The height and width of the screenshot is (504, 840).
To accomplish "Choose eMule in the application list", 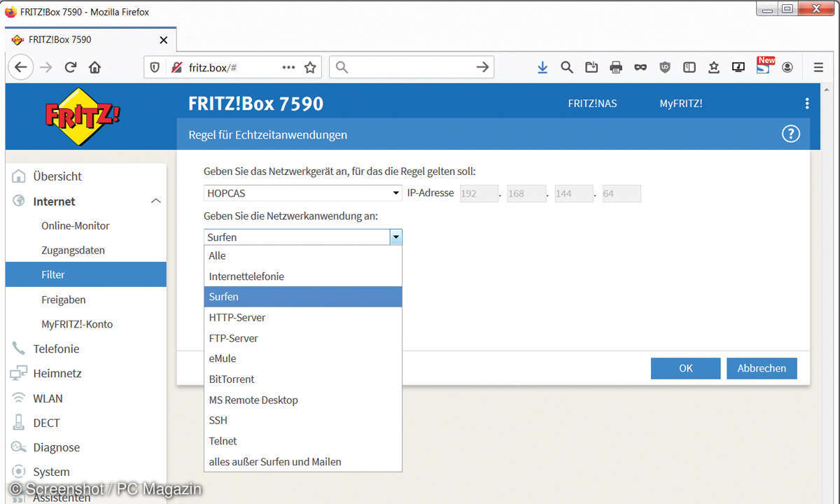I will [303, 358].
